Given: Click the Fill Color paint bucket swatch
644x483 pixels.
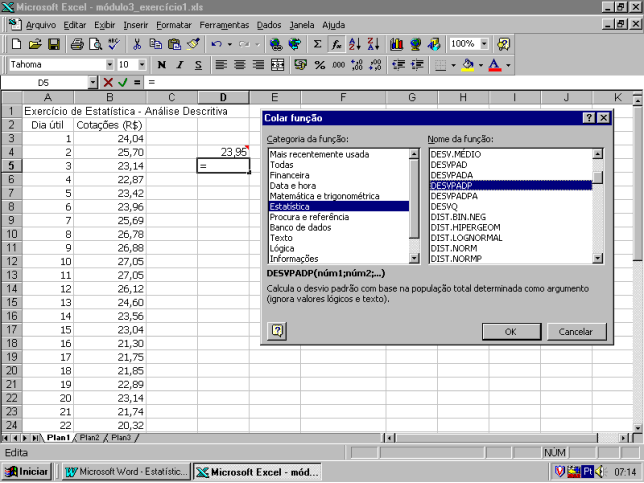Looking at the screenshot, I should pos(467,64).
